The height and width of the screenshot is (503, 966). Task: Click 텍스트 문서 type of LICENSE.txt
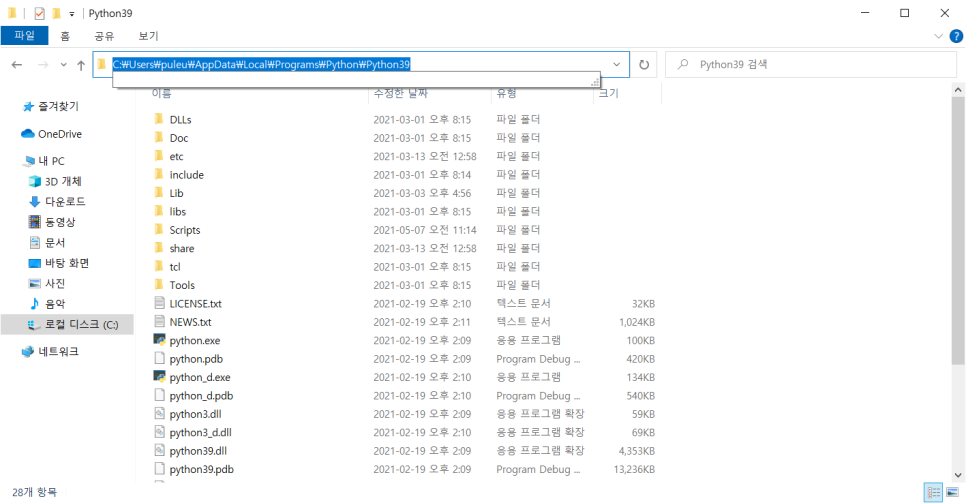(x=523, y=303)
